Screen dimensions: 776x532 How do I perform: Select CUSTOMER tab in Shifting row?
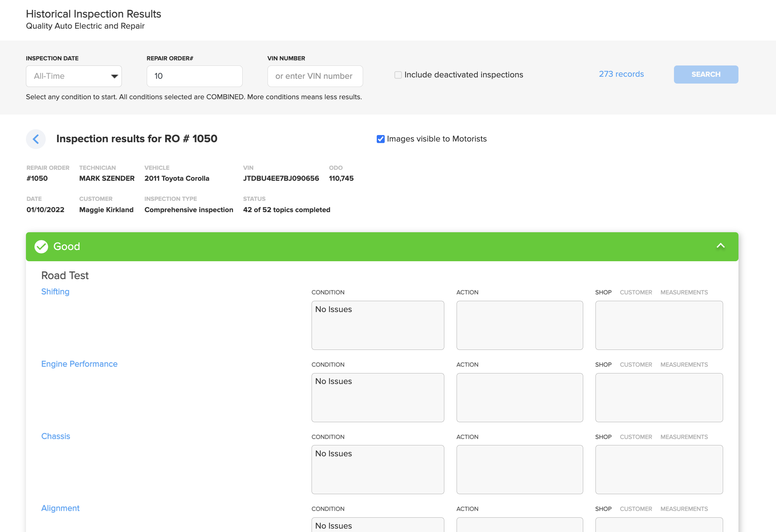point(636,292)
